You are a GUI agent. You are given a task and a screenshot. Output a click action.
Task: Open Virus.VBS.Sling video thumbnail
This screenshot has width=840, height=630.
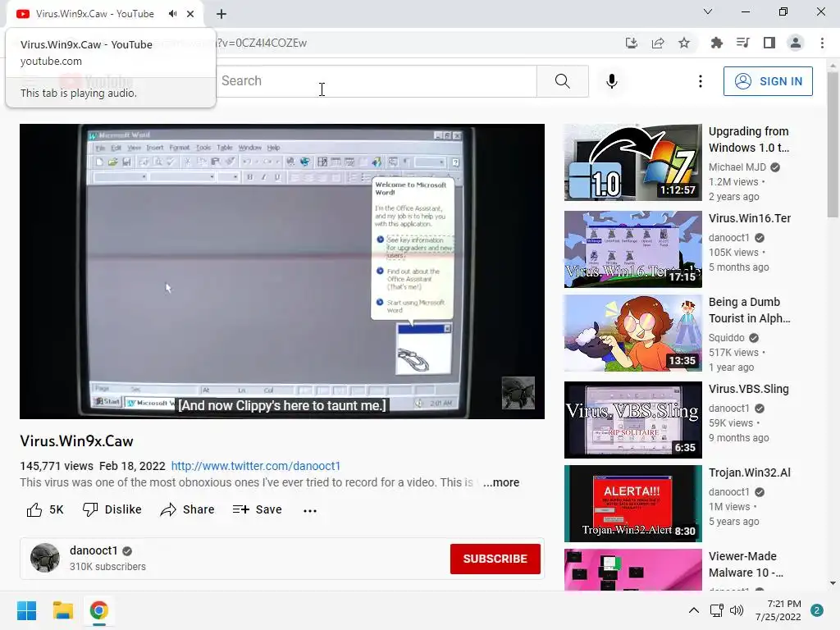632,420
